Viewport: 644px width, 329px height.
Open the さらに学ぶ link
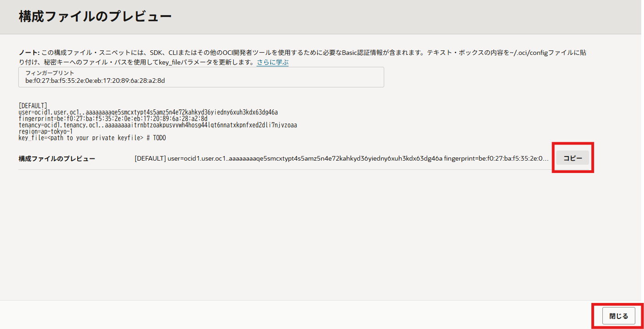point(273,62)
